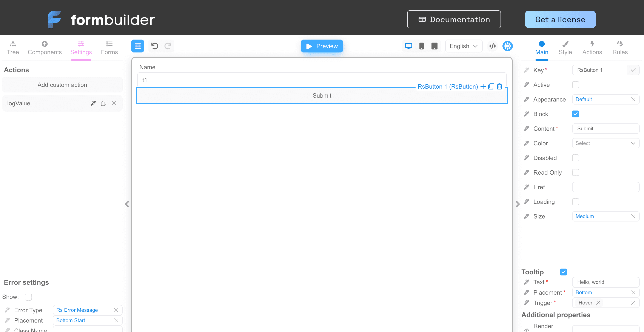The image size is (644, 332).
Task: Switch to desktop device view
Action: tap(408, 46)
